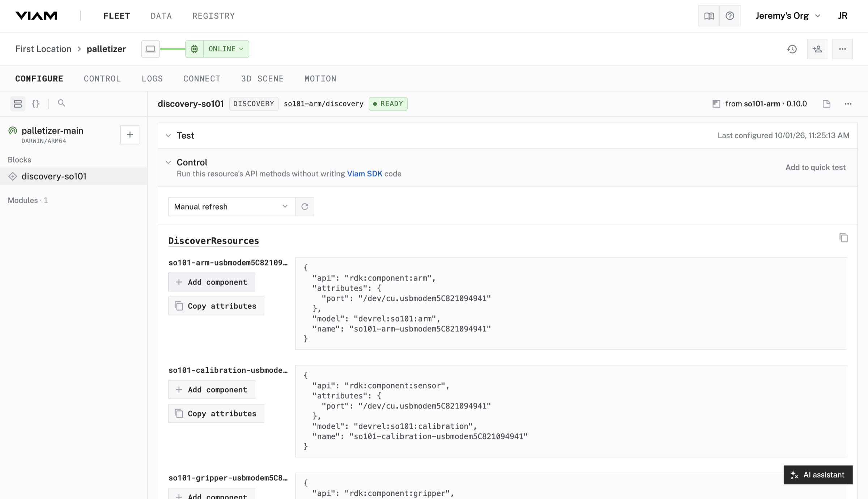This screenshot has width=868, height=499.
Task: Follow the Viam SDK link
Action: tap(365, 174)
